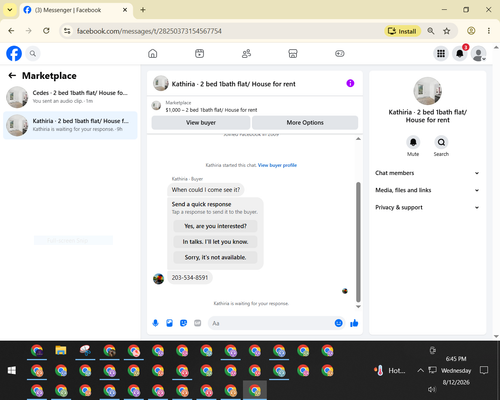Click the Chrome Install app button

403,31
